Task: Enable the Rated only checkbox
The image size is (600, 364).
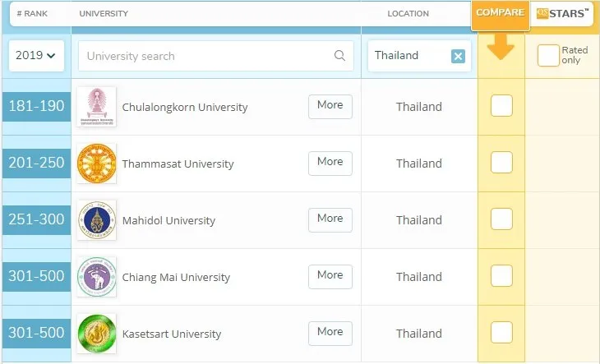Action: (548, 55)
